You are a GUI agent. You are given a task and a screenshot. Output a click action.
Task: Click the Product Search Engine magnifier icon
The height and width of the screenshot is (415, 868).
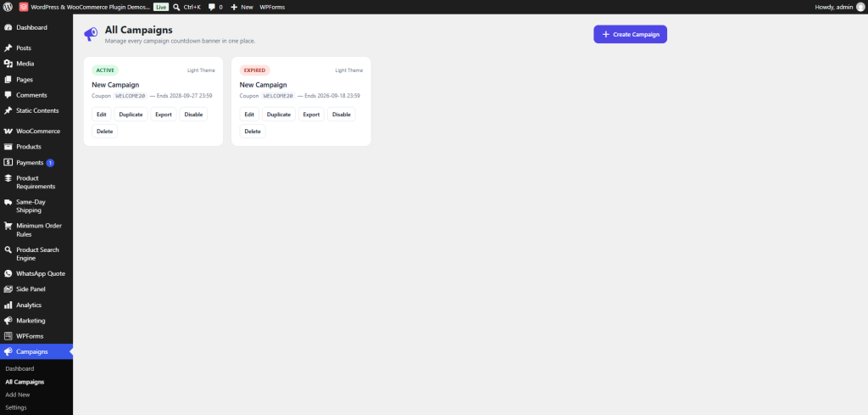click(x=8, y=250)
